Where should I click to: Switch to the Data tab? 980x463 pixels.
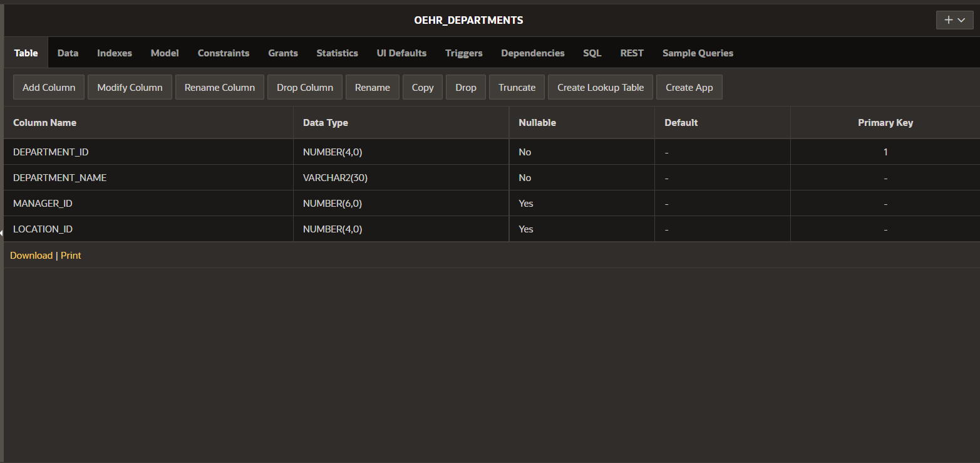click(x=67, y=53)
